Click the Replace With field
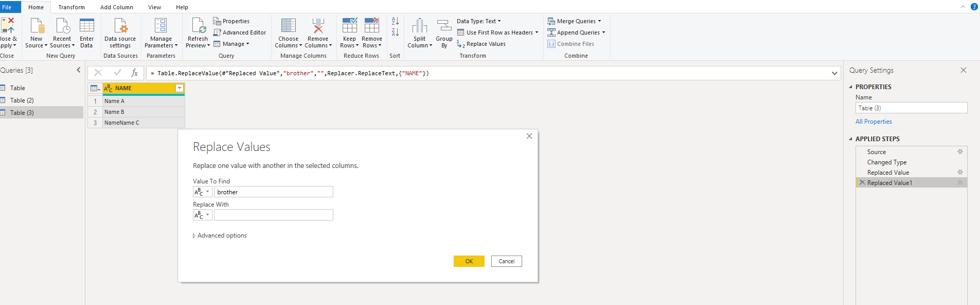Viewport: 980px width, 305px height. click(x=274, y=215)
